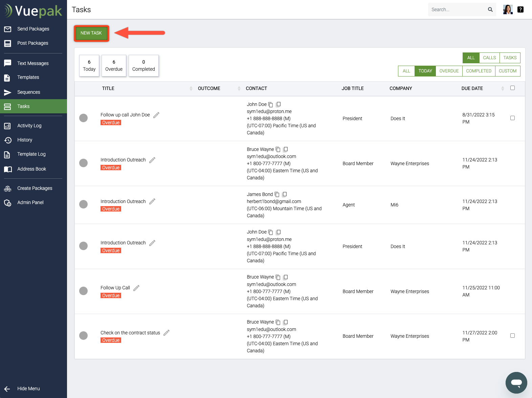532x398 pixels.
Task: Select checkbox on Check on the contract status row
Action: 512,336
